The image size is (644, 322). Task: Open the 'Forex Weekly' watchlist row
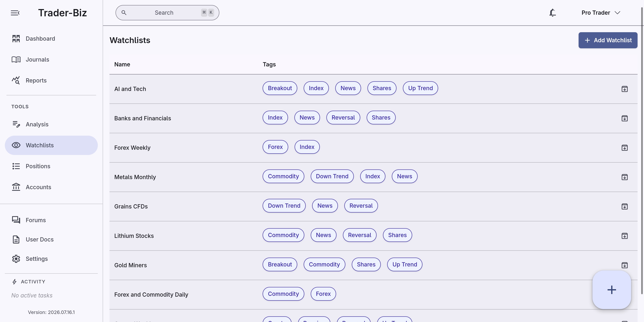(x=373, y=148)
